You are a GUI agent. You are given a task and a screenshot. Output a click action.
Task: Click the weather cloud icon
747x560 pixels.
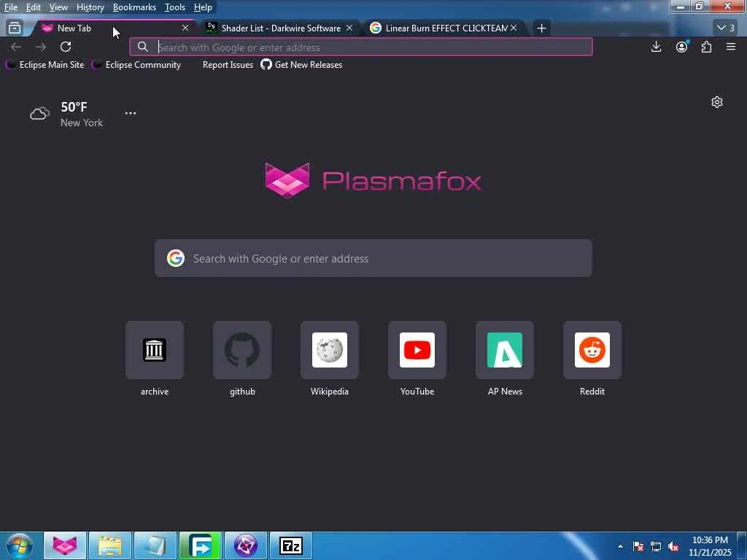[39, 113]
